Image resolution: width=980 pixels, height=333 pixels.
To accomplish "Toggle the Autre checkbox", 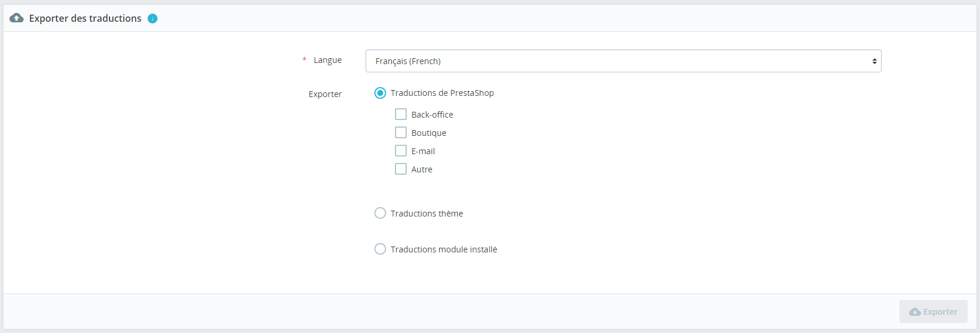I will [401, 169].
